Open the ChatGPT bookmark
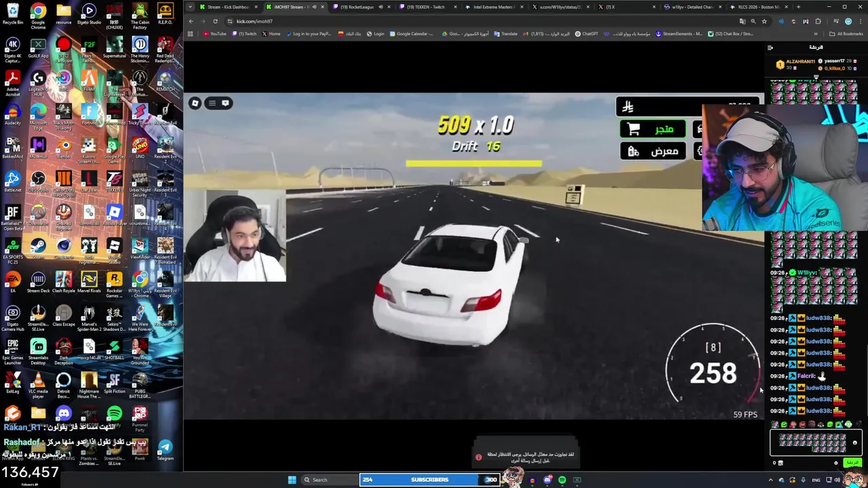Image resolution: width=868 pixels, height=488 pixels. pos(587,34)
